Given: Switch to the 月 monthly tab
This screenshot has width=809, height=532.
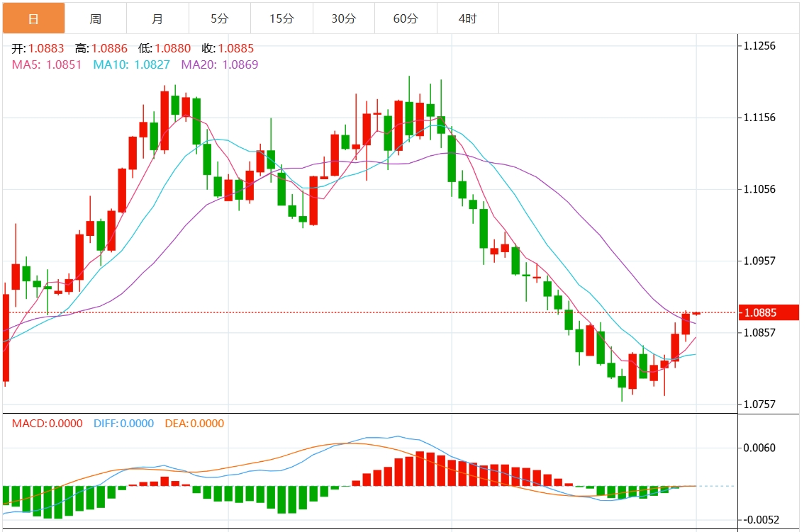Looking at the screenshot, I should (157, 18).
